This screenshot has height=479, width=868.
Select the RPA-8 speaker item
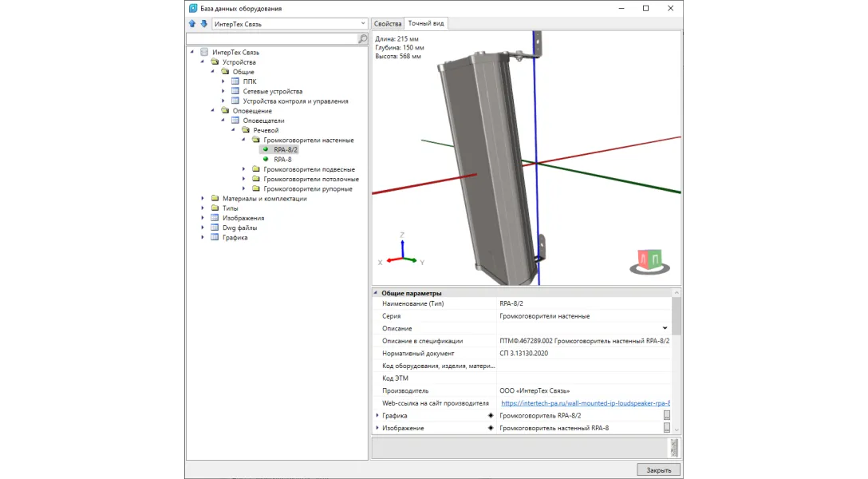(x=282, y=160)
